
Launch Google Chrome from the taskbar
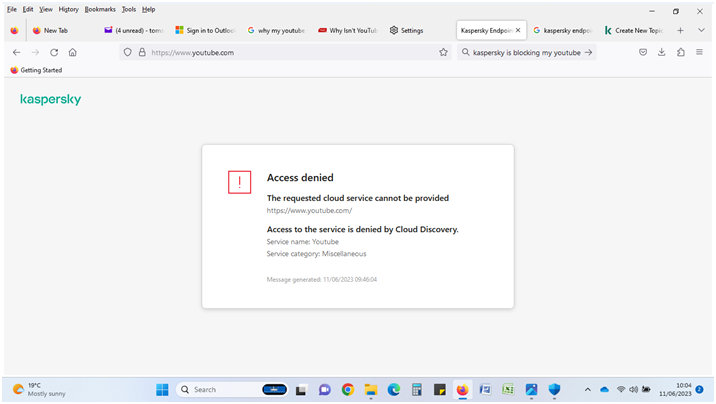pyautogui.click(x=348, y=389)
